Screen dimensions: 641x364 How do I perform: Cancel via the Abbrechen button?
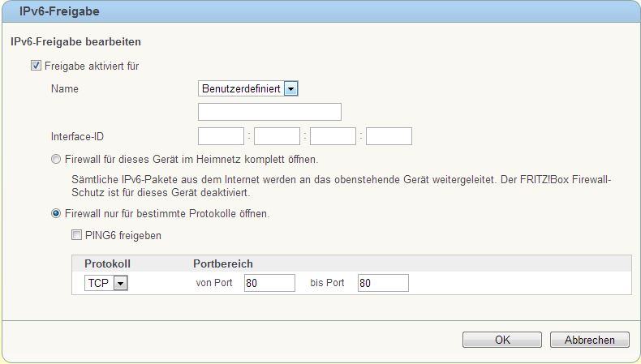590,340
